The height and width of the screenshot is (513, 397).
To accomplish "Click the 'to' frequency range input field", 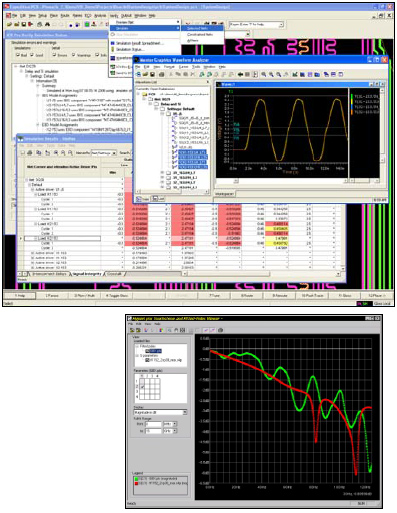I will [153, 431].
